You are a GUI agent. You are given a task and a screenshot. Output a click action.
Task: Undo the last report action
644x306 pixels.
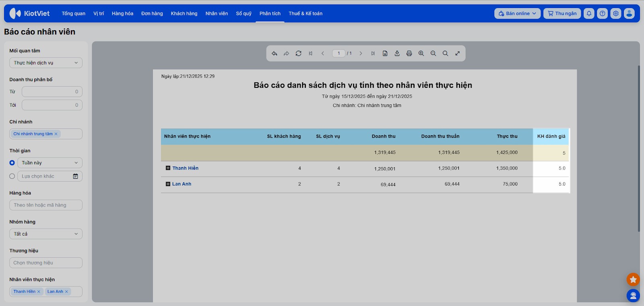coord(275,53)
